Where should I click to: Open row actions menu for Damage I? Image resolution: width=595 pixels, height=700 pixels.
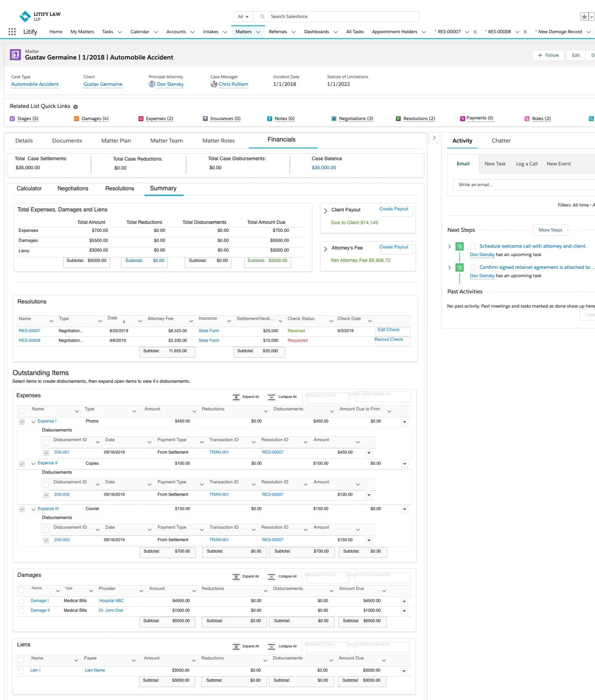click(x=404, y=602)
